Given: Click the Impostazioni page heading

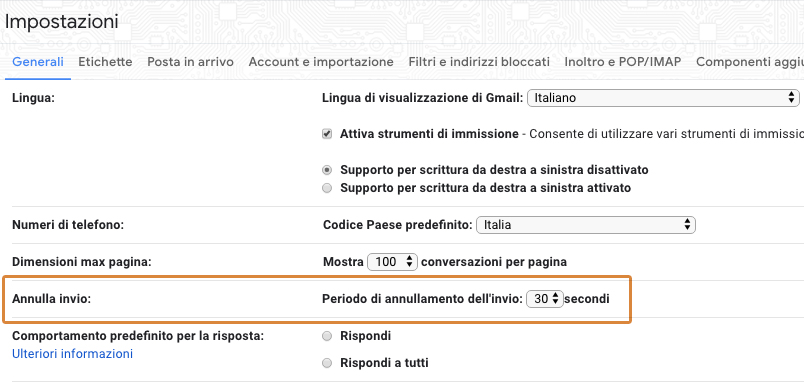Looking at the screenshot, I should pos(61,22).
